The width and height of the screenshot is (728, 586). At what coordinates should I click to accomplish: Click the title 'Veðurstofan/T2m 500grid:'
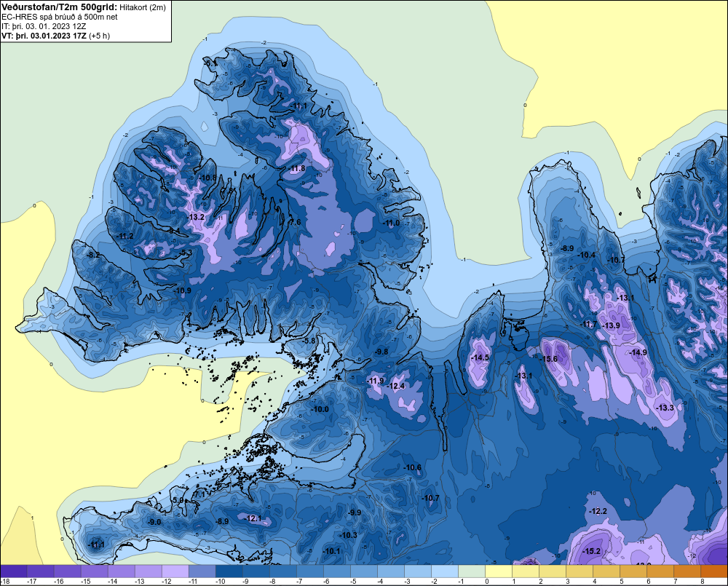tap(60, 7)
